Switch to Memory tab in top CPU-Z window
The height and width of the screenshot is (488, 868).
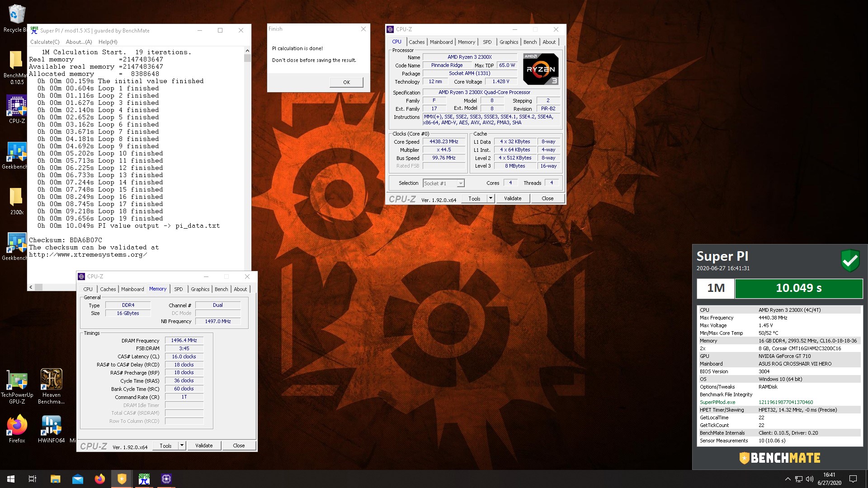[466, 42]
